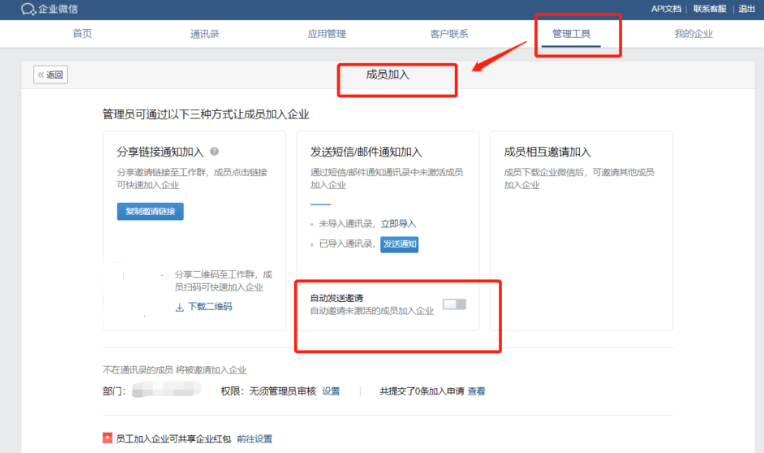Open the 客户联系 tab
Viewport: 764px width, 453px height.
(449, 34)
